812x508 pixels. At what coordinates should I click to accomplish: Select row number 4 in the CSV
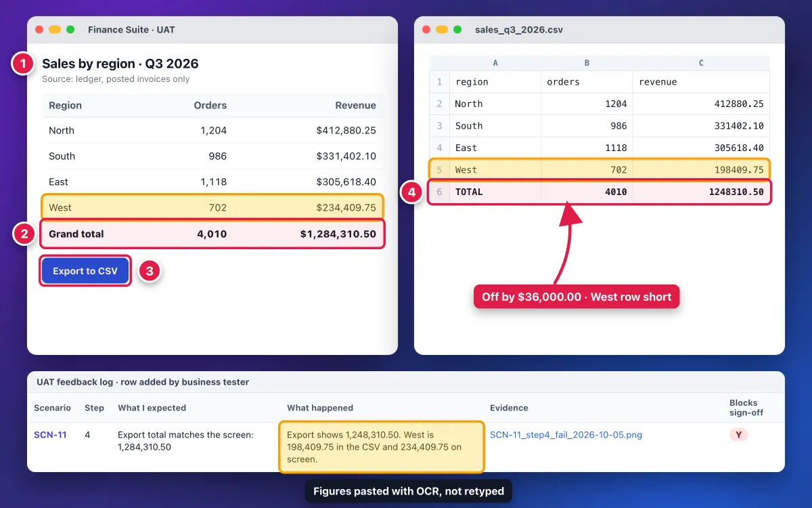pos(440,148)
